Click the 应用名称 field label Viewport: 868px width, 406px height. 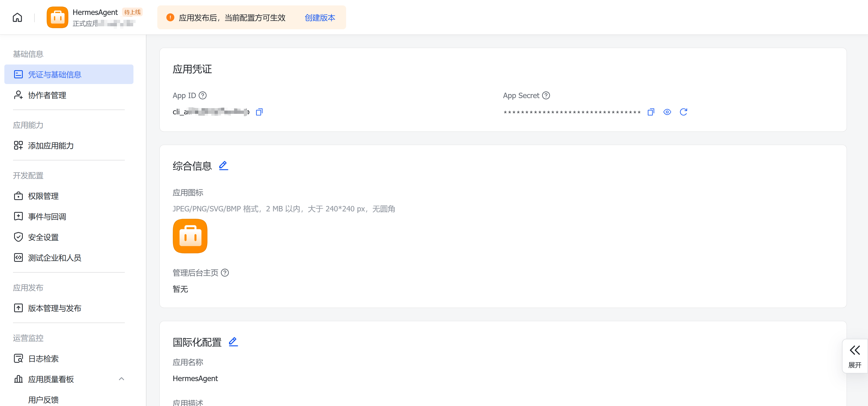pyautogui.click(x=188, y=362)
